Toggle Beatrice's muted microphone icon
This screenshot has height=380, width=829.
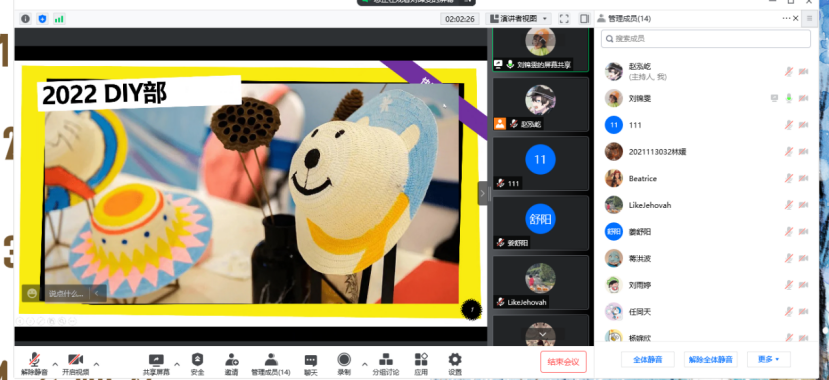coord(789,178)
